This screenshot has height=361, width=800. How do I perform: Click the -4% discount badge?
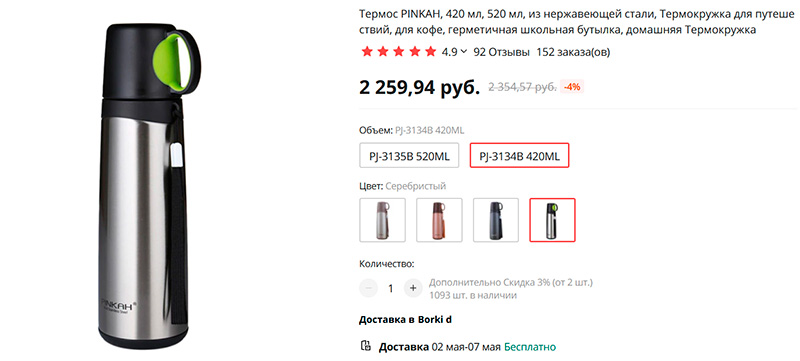(x=572, y=87)
